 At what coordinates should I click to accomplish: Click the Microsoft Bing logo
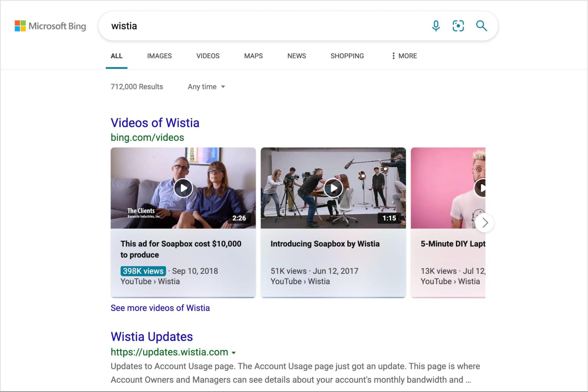click(x=50, y=26)
